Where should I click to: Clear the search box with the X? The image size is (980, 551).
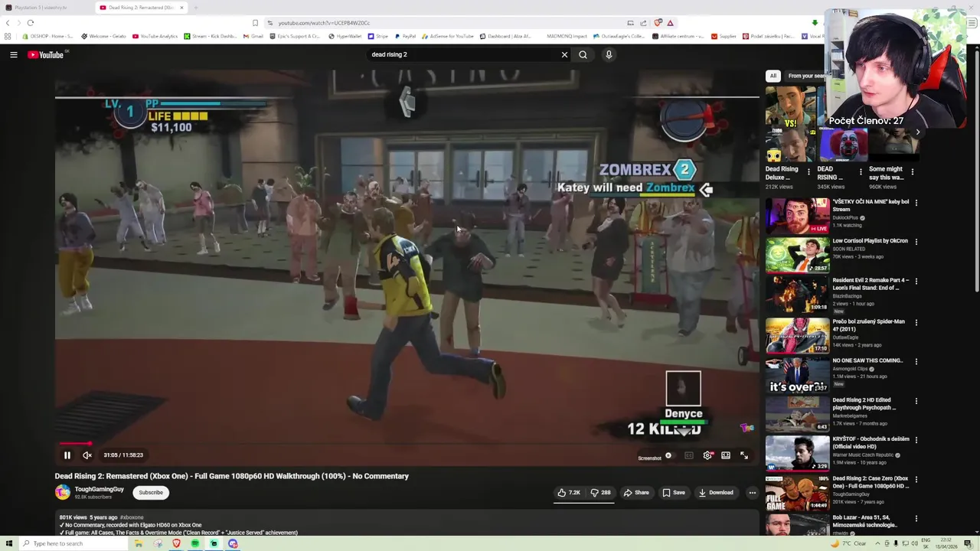pos(564,54)
